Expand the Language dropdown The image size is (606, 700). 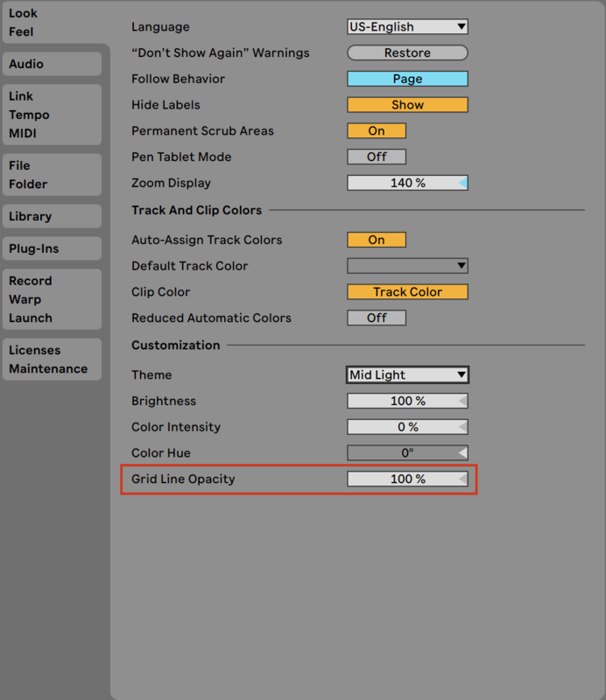click(x=407, y=27)
